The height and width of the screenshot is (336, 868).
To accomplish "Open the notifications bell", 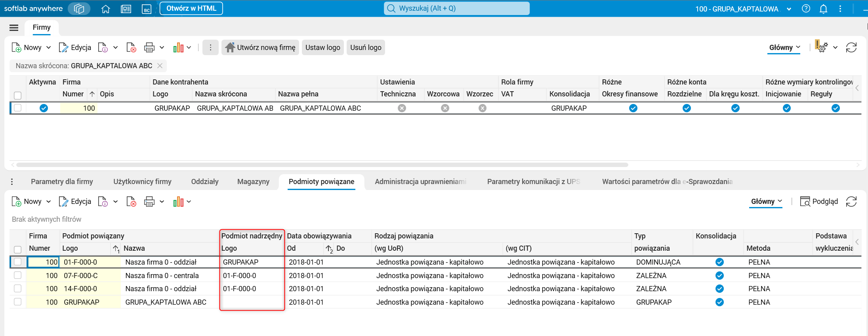I will pyautogui.click(x=823, y=9).
